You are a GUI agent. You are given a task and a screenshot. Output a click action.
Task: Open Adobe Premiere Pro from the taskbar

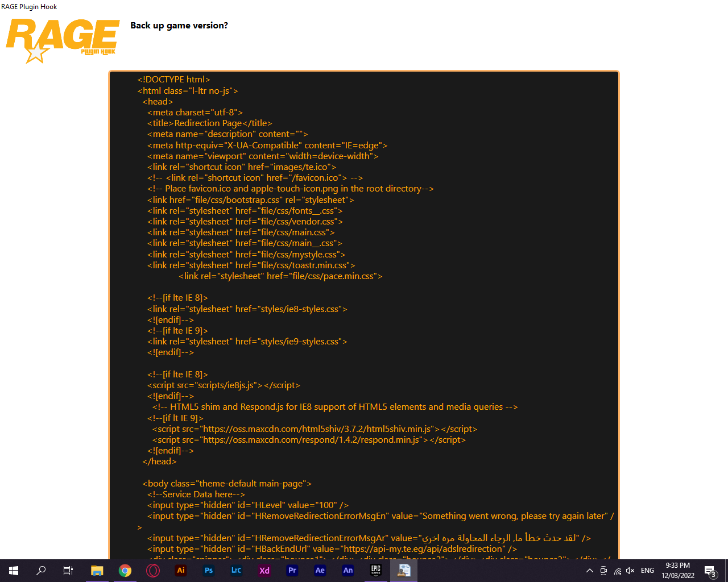292,571
